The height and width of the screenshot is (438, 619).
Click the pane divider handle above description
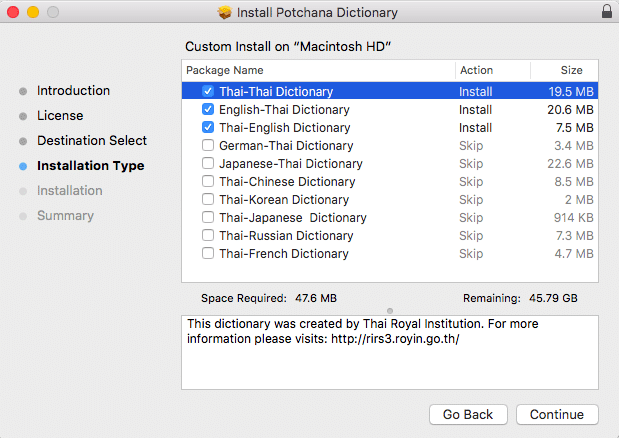click(390, 310)
